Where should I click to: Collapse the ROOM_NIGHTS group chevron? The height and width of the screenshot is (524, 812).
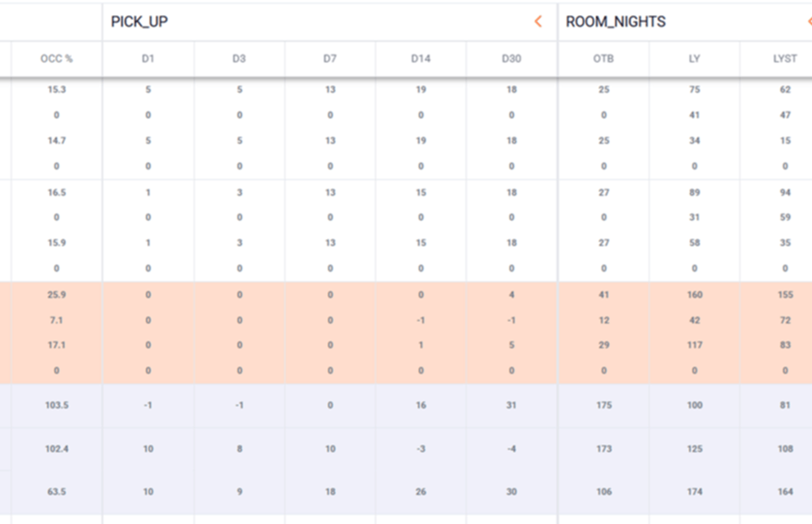pyautogui.click(x=809, y=21)
